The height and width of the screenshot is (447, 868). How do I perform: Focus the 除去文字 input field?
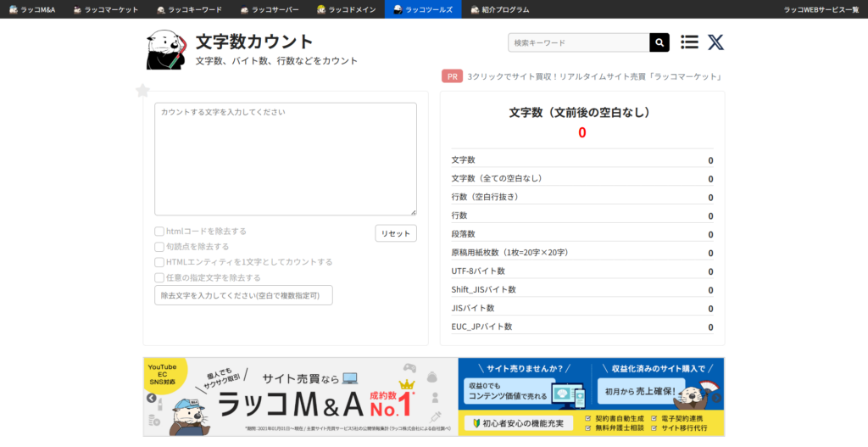243,295
